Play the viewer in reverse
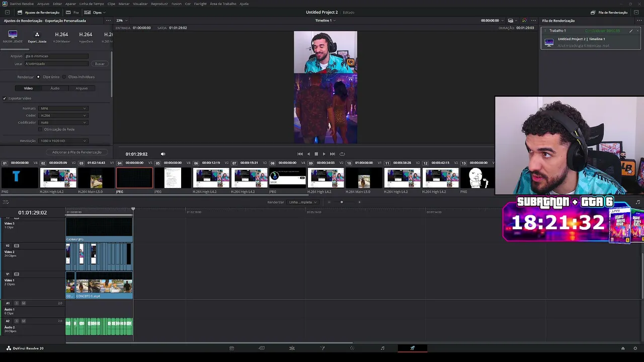This screenshot has height=362, width=644. coord(308,154)
